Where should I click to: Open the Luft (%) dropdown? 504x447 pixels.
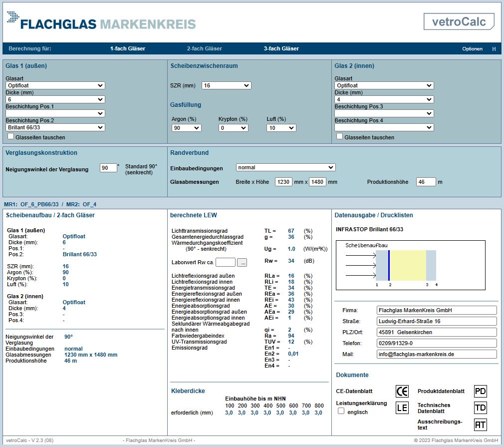(281, 128)
